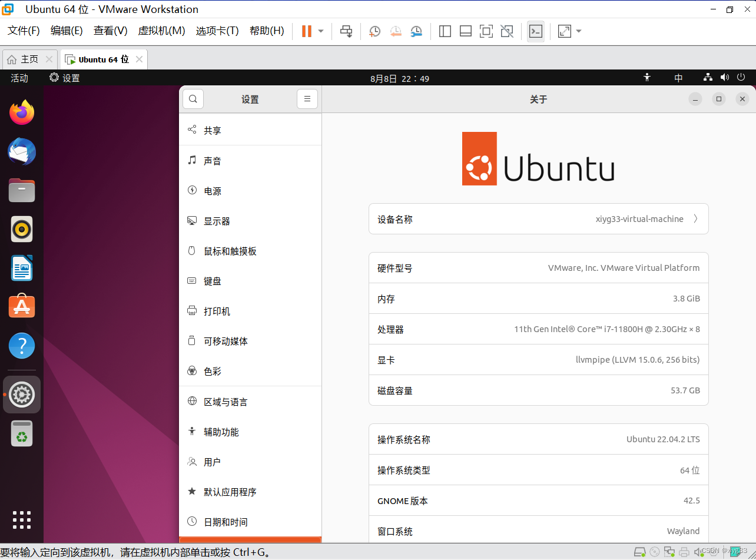756x560 pixels.
Task: Open Ubuntu Software from the dock
Action: click(x=22, y=306)
